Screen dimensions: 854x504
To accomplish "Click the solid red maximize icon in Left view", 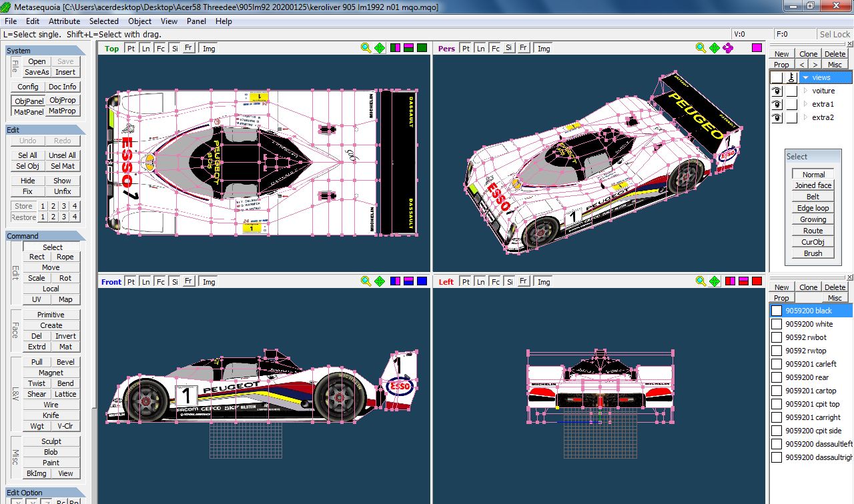I will 757,281.
